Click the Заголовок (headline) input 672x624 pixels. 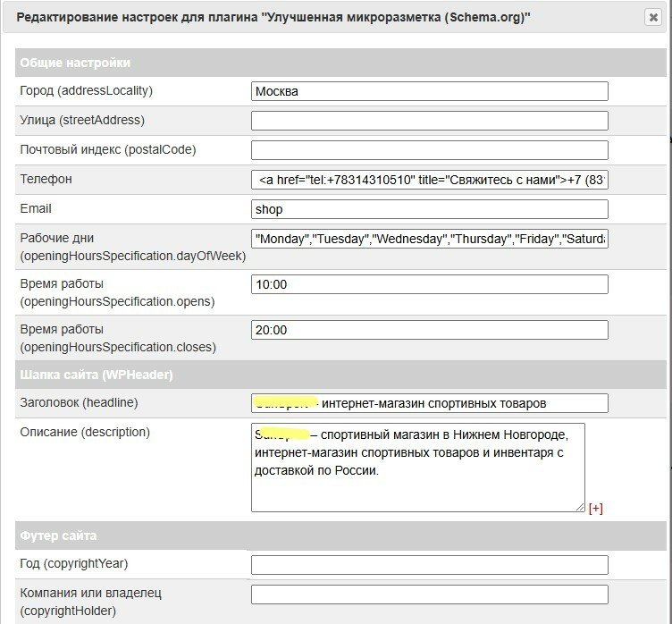click(x=429, y=403)
